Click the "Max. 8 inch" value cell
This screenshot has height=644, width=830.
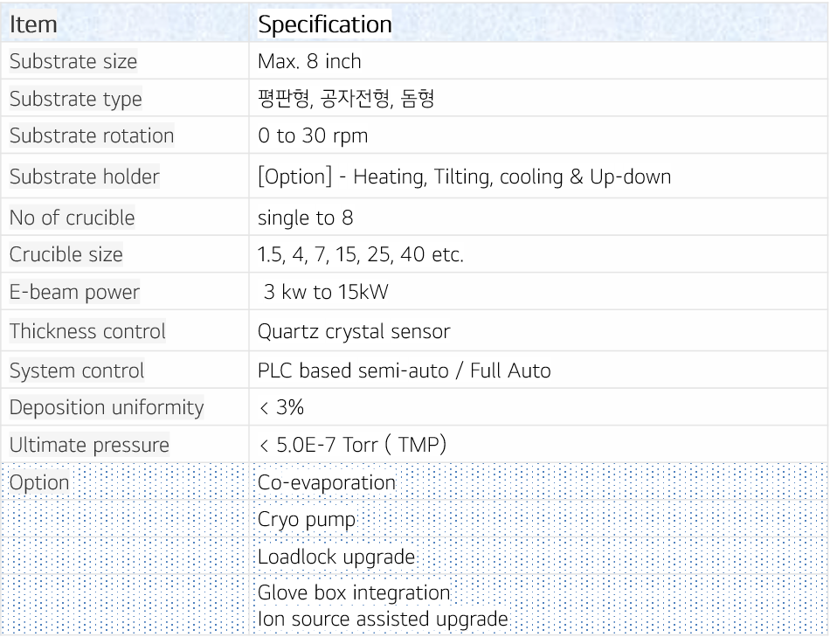309,62
